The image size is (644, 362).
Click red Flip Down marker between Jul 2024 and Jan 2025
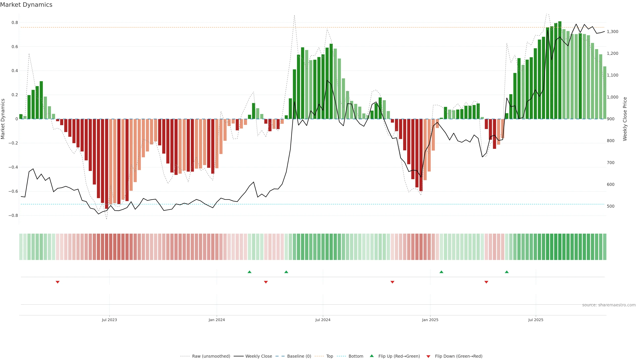point(392,282)
